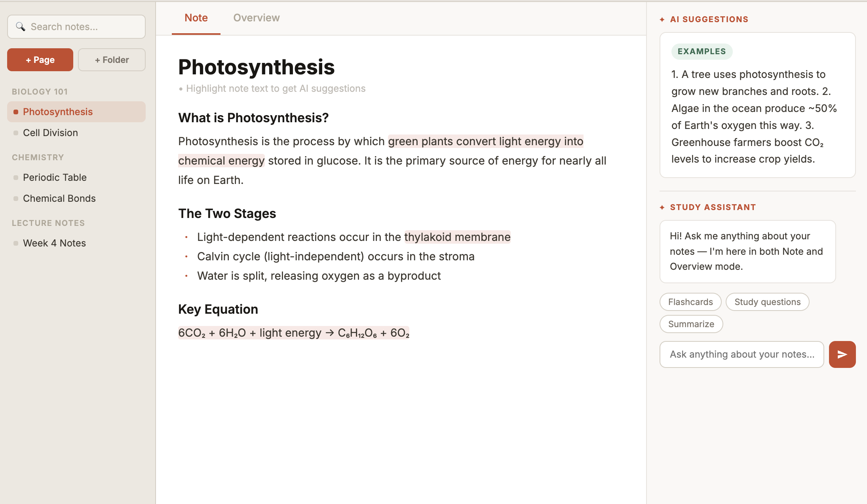Open the Chemical Bonds note
The height and width of the screenshot is (504, 867).
click(59, 198)
